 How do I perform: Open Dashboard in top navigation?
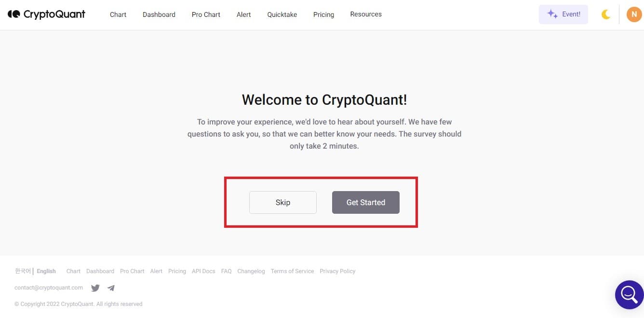point(159,14)
